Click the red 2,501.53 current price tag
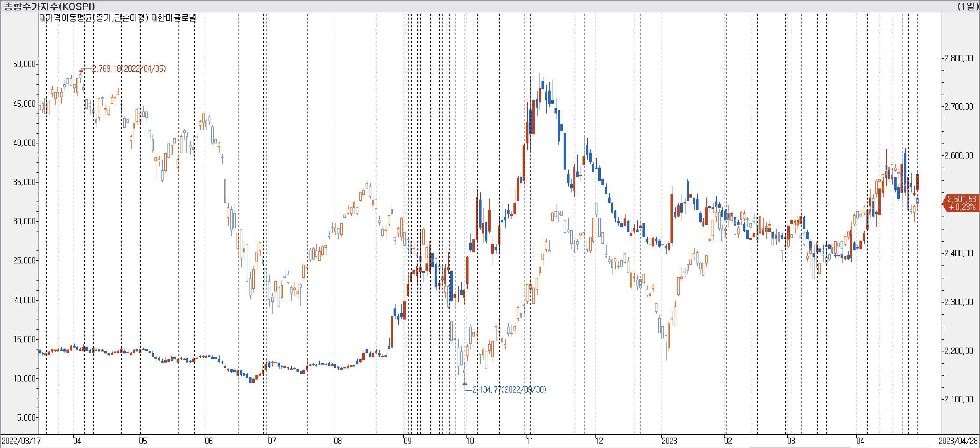Image resolution: width=980 pixels, height=448 pixels. pyautogui.click(x=961, y=203)
